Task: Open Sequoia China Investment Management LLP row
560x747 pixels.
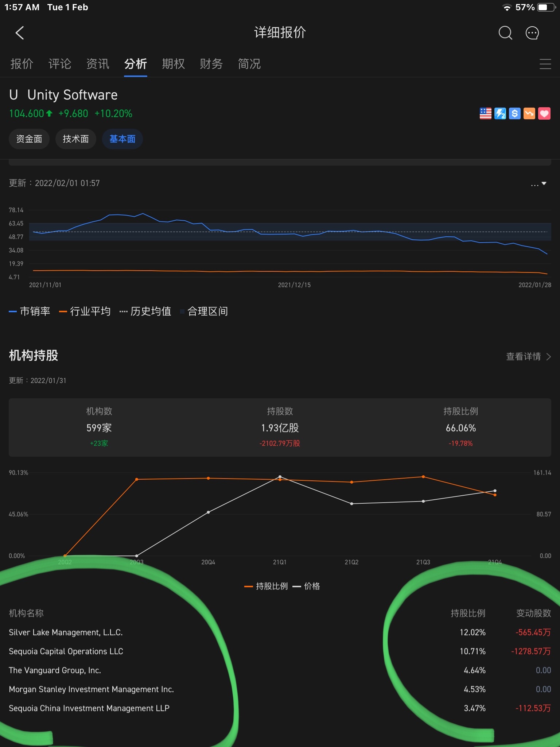Action: coord(280,708)
